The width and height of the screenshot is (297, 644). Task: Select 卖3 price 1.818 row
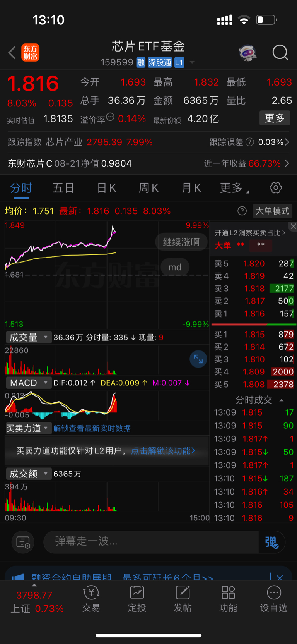pyautogui.click(x=254, y=289)
